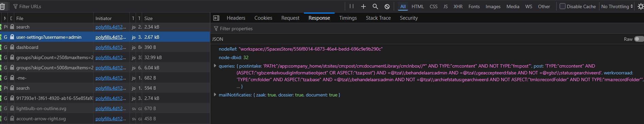Open polyfills link for lightbulb-on-outline.svg row
Image resolution: width=644 pixels, height=124 pixels.
111,108
